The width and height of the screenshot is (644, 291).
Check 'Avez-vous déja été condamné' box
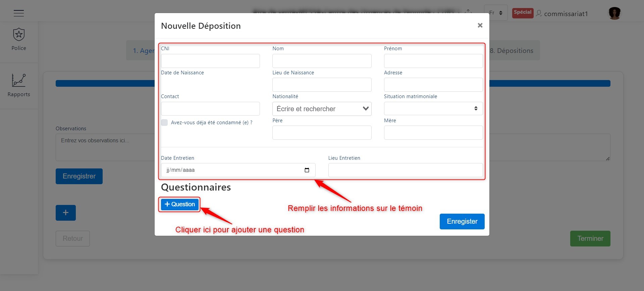164,123
